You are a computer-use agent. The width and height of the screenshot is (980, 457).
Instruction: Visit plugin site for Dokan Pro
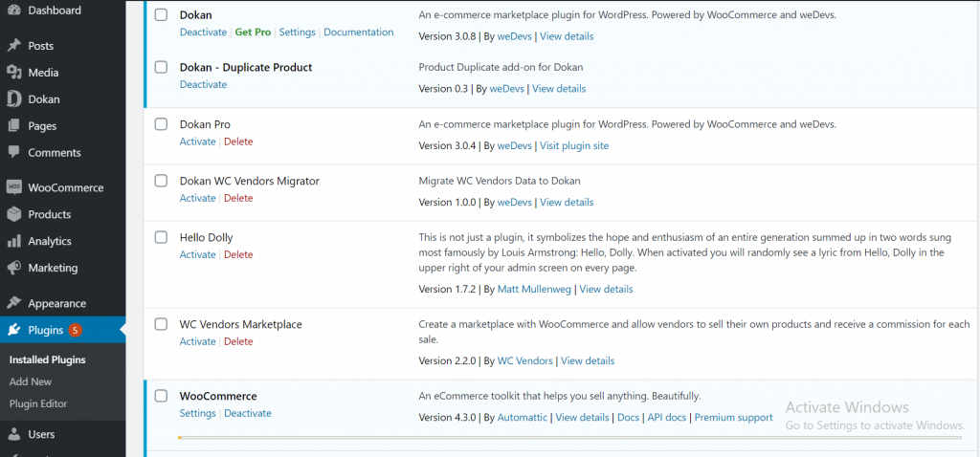click(574, 145)
